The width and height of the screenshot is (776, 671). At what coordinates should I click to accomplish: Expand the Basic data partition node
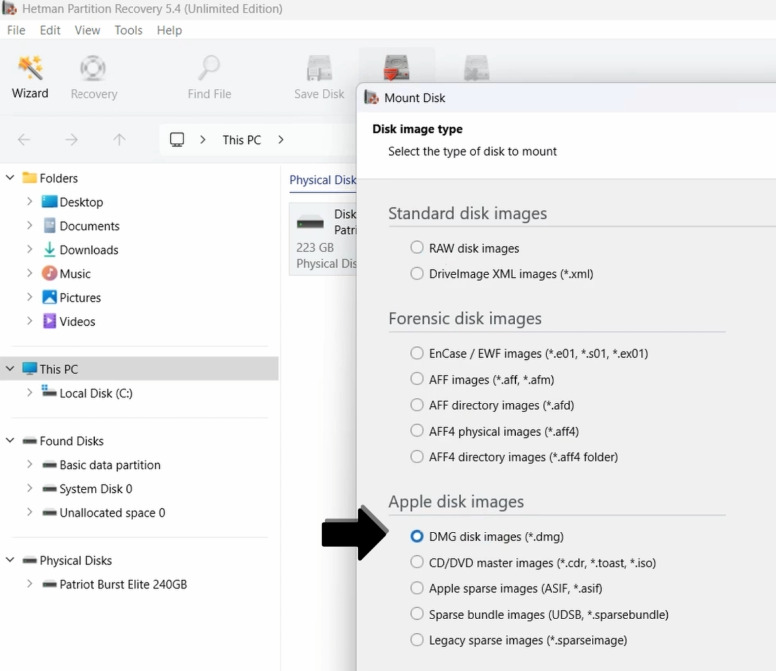click(x=29, y=465)
